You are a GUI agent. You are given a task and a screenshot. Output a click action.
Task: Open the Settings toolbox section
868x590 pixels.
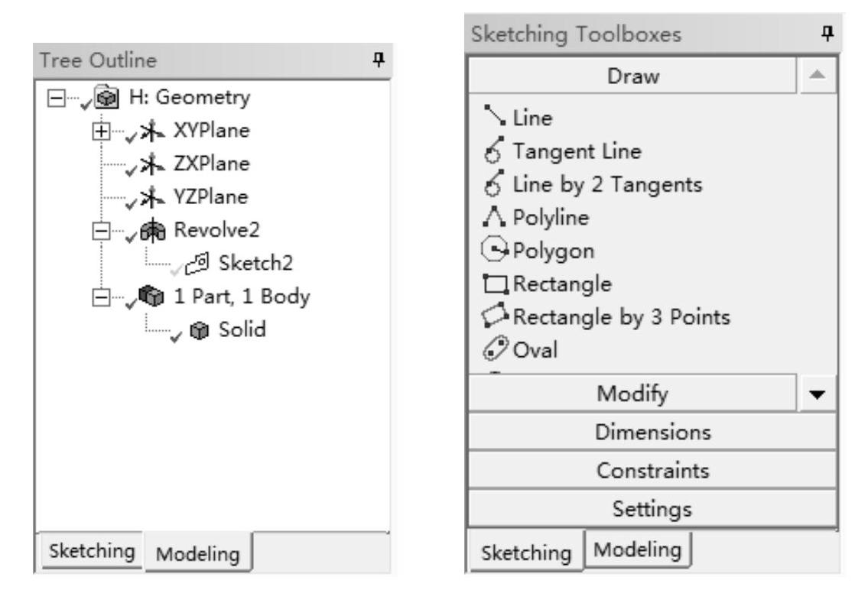coord(652,507)
